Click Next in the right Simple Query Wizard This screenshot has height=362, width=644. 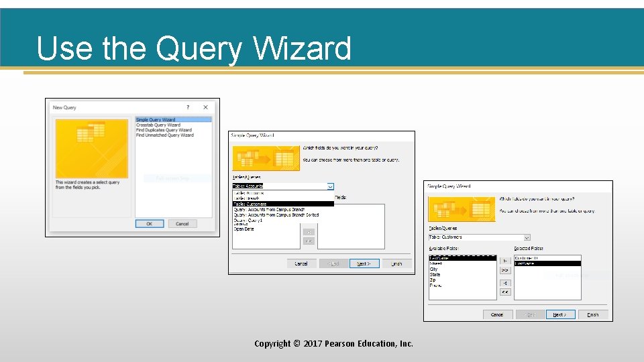tap(561, 314)
